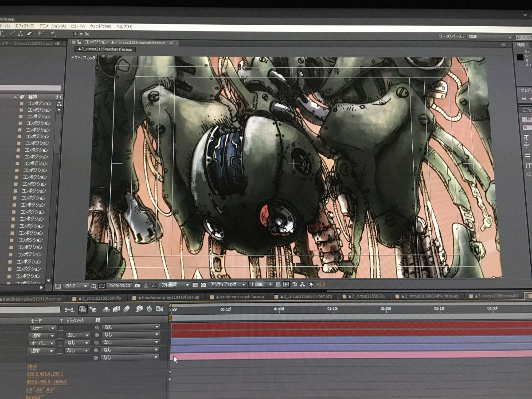The image size is (532, 399).
Task: Click the 0:00:03:13 current time display
Action: pos(120,286)
